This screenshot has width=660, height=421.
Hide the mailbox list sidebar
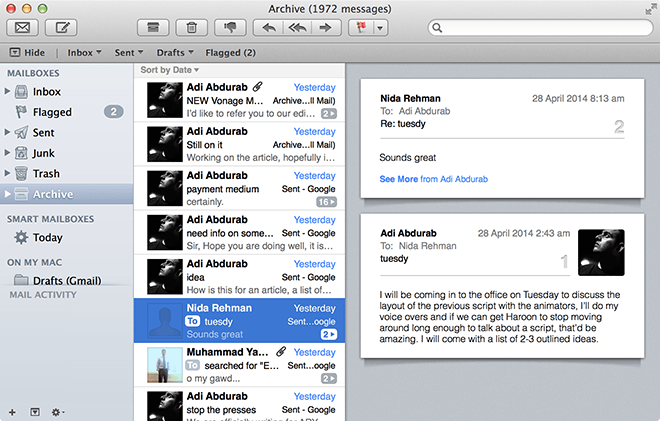tap(28, 52)
